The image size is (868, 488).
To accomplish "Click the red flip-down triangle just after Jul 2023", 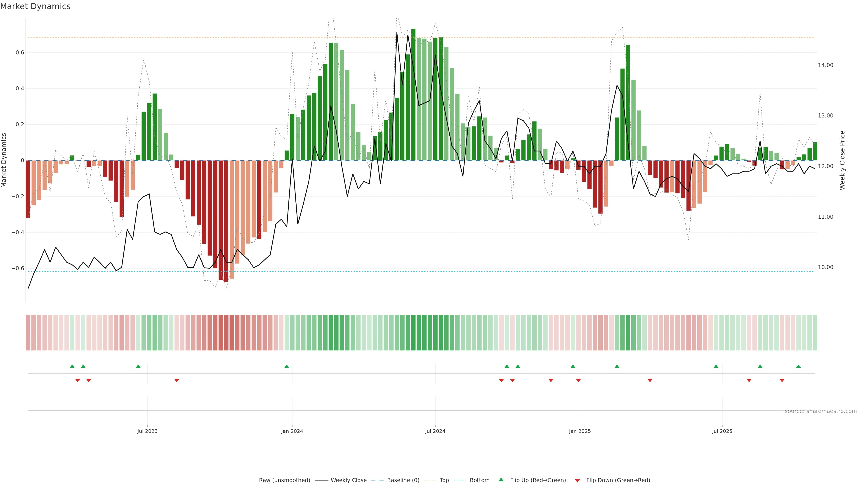I will 177,380.
